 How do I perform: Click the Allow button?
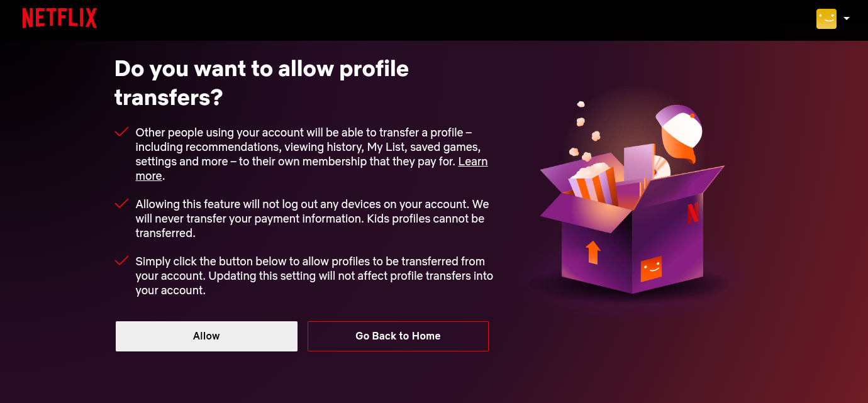206,336
